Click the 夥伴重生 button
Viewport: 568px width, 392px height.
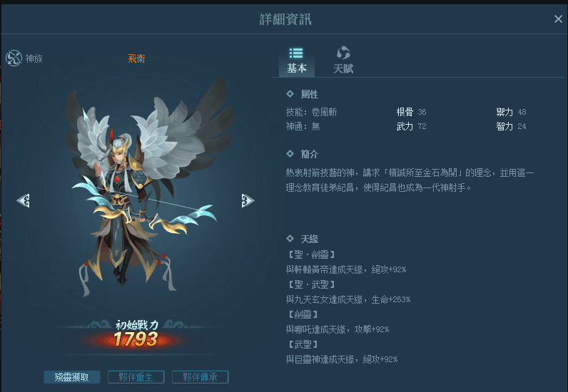click(x=136, y=377)
